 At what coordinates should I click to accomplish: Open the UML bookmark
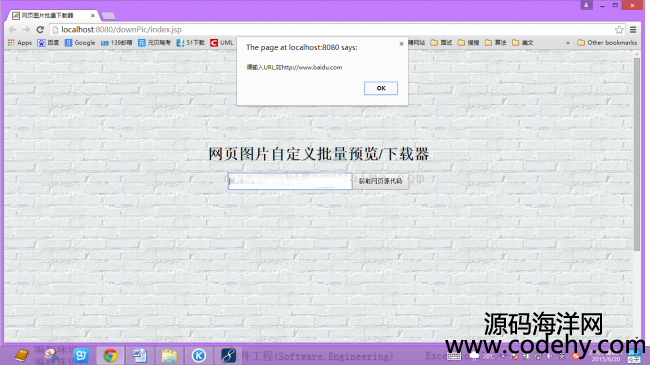[222, 42]
